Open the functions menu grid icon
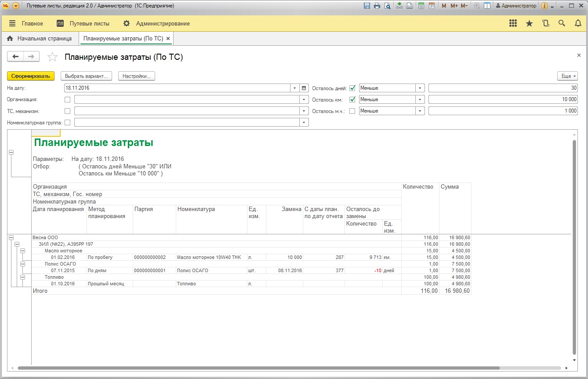This screenshot has width=588, height=379. point(513,23)
